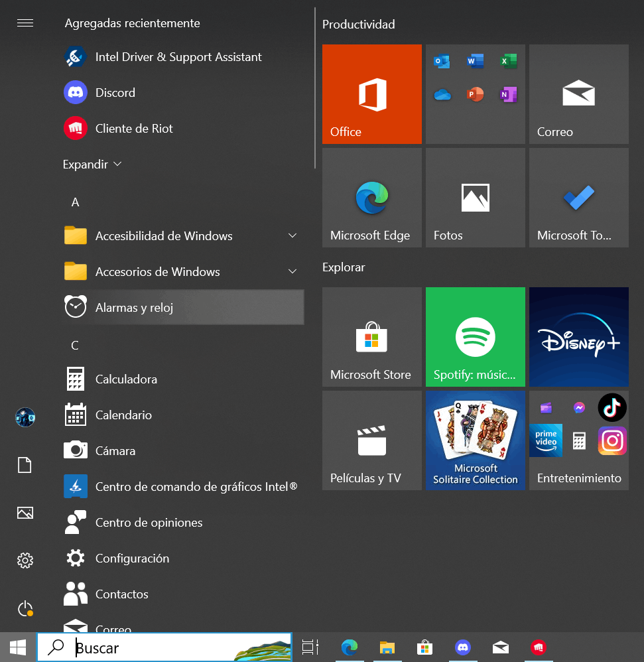
Task: Open the Office tile
Action: (372, 94)
